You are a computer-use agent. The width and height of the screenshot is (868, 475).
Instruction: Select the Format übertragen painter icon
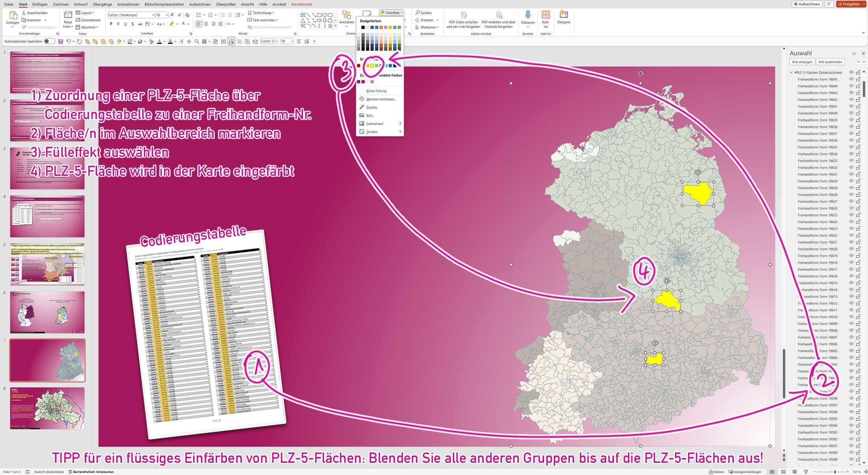tap(24, 27)
